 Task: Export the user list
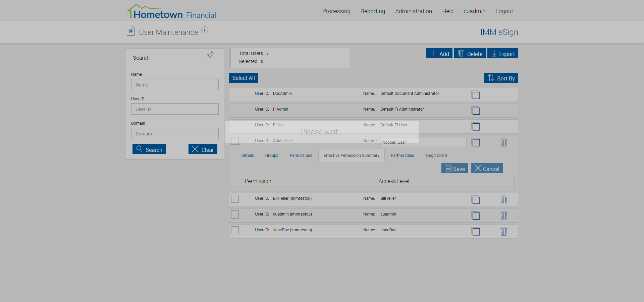[503, 53]
